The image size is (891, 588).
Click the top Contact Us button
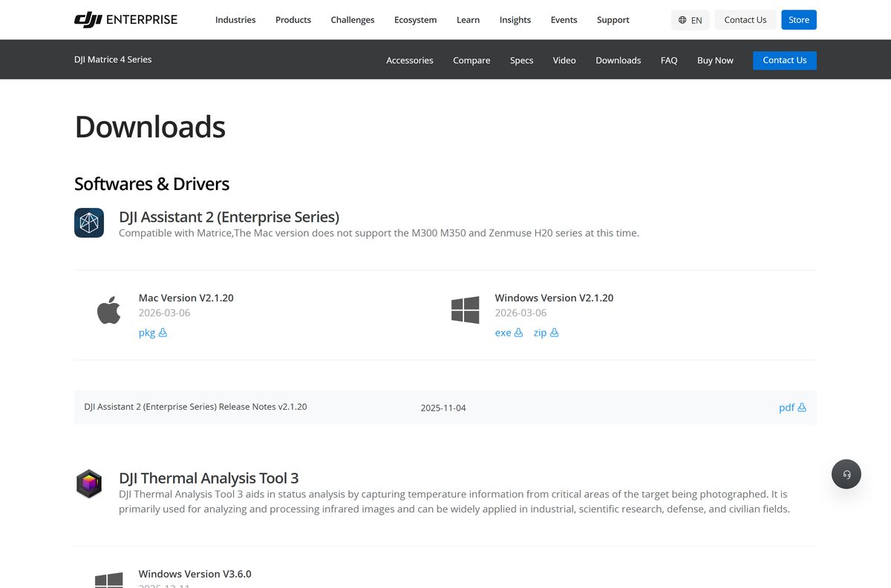(x=745, y=20)
